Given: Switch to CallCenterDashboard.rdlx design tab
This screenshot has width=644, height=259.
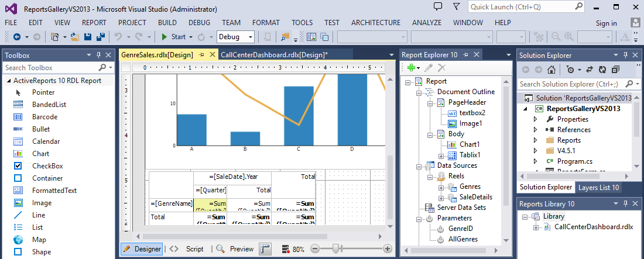Looking at the screenshot, I should [x=273, y=55].
